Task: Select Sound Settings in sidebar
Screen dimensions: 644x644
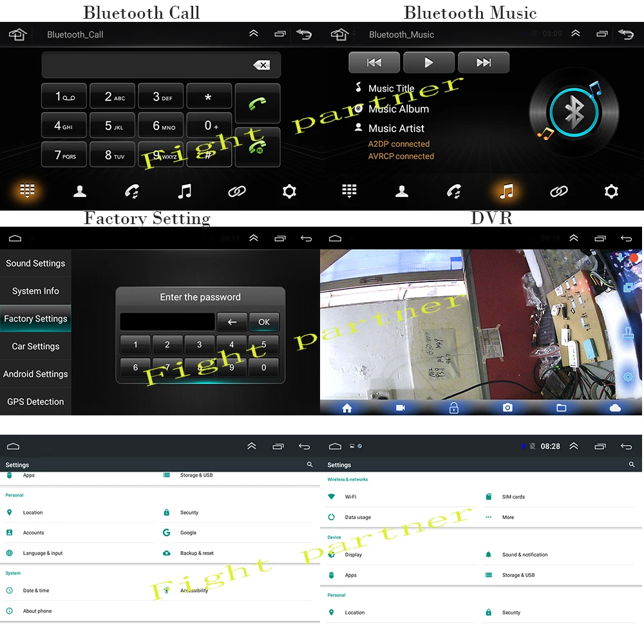Action: 35,263
